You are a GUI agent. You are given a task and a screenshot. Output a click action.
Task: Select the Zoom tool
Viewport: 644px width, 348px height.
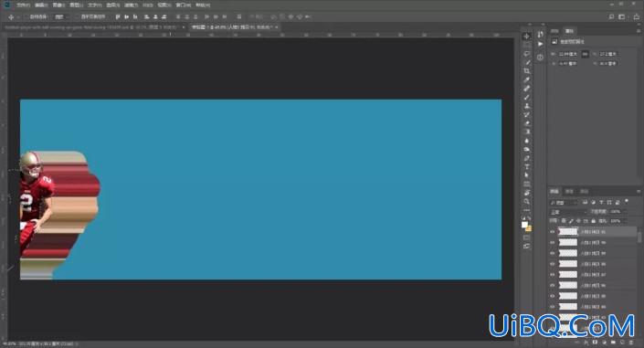(526, 201)
